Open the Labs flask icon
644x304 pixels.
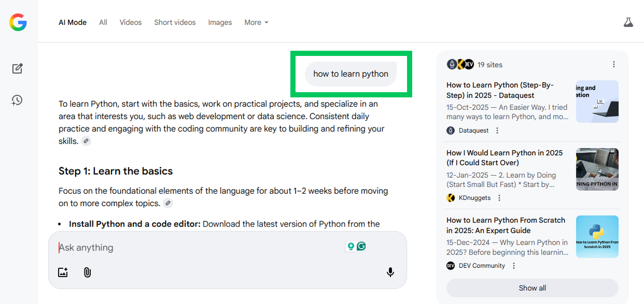(x=628, y=22)
